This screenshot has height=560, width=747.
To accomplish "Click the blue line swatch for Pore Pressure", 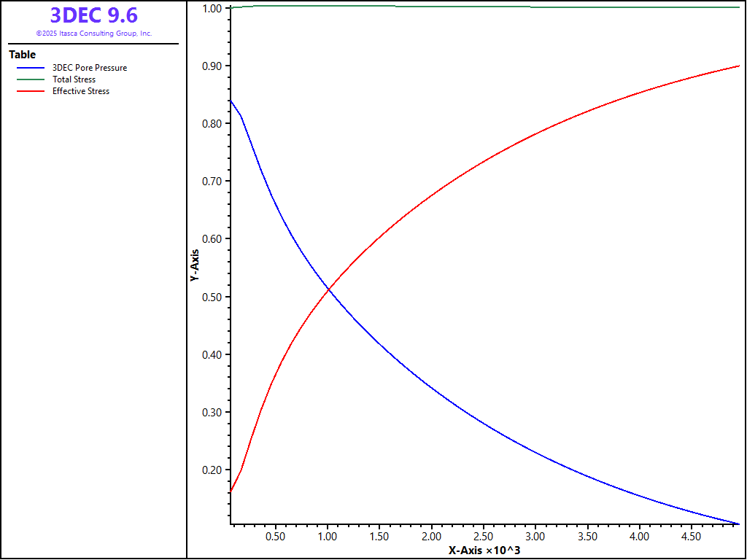I will [31, 68].
